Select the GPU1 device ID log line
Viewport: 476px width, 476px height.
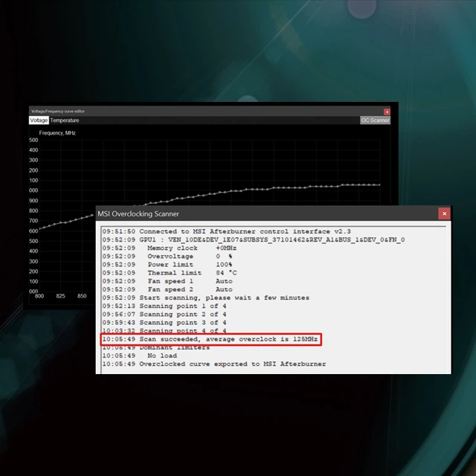point(254,239)
